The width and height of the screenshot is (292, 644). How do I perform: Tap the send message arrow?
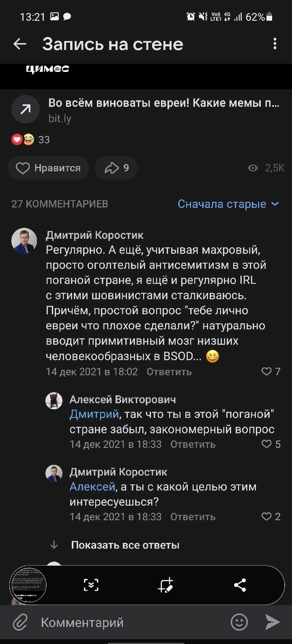pos(272,622)
